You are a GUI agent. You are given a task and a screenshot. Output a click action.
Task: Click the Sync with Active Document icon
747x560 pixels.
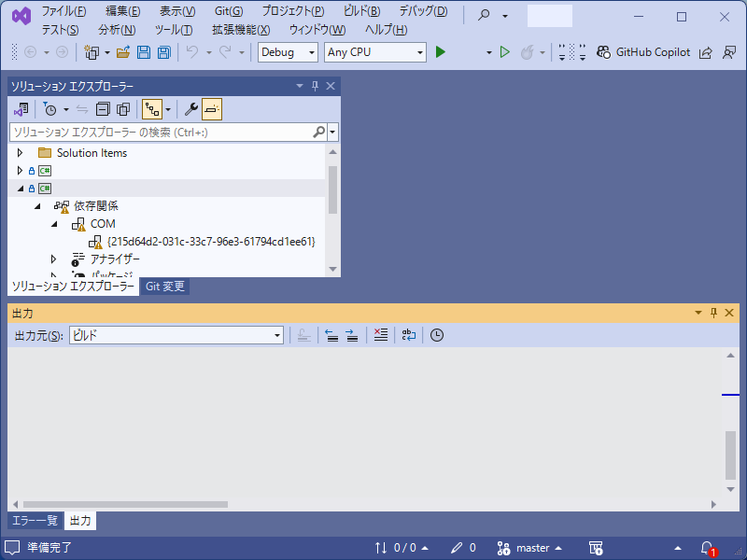[x=80, y=109]
